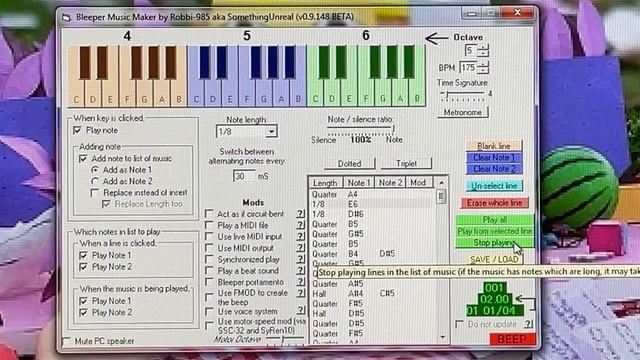Image resolution: width=640 pixels, height=360 pixels.
Task: Enable Use live MIDI input mod
Action: 209,237
